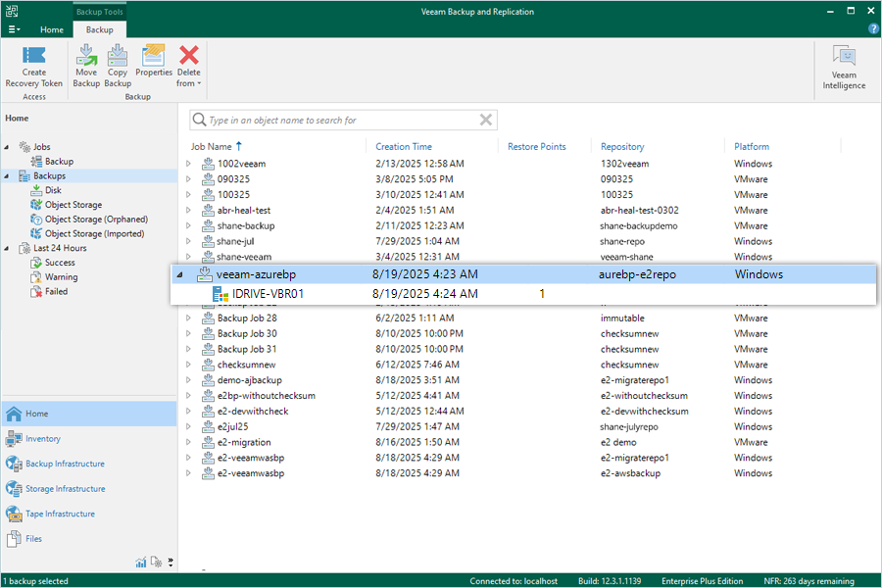Switch to the Tape Infrastructure view
The width and height of the screenshot is (882, 588).
coord(89,514)
